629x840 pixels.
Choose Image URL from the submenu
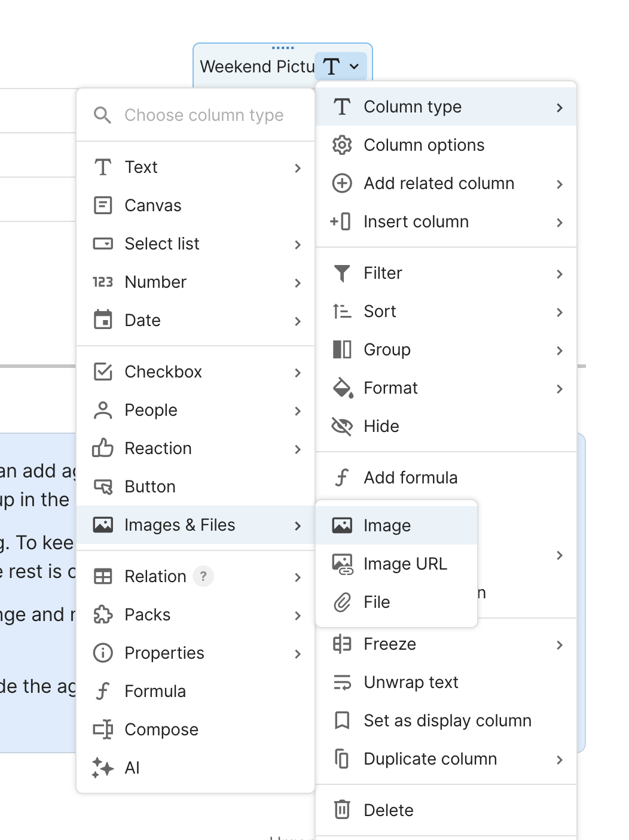405,563
